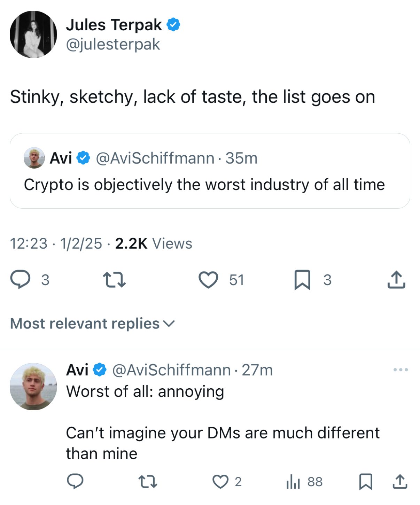The image size is (420, 505).
Task: Like the main tweet with 51 likes
Action: coord(208,280)
